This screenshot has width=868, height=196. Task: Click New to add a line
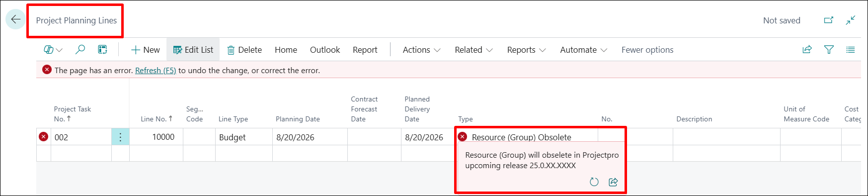coord(145,50)
